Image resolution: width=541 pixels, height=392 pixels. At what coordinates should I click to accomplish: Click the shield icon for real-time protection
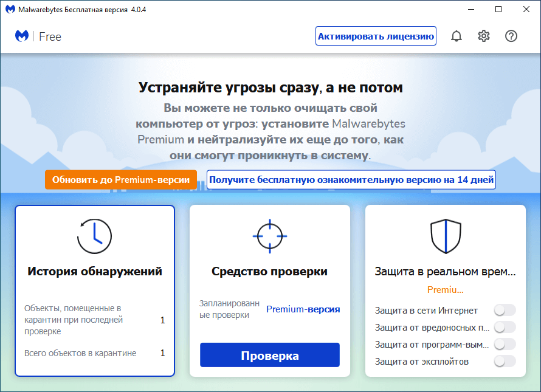[x=446, y=236]
